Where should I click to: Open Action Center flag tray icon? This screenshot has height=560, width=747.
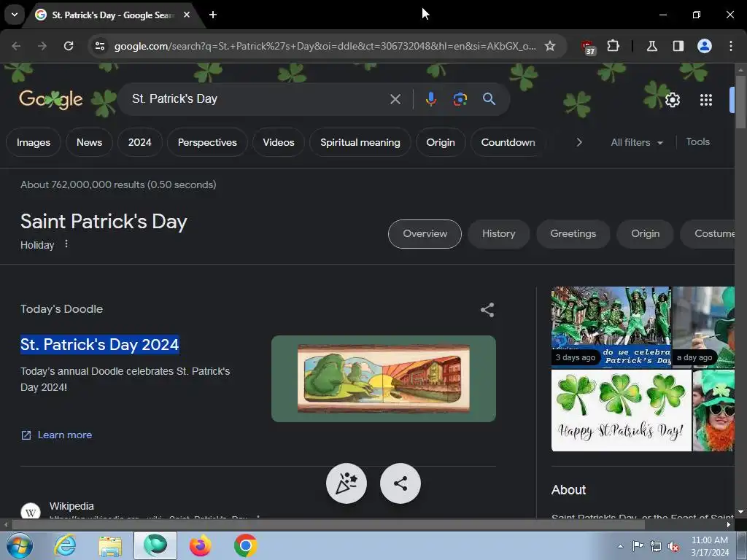[x=638, y=546]
